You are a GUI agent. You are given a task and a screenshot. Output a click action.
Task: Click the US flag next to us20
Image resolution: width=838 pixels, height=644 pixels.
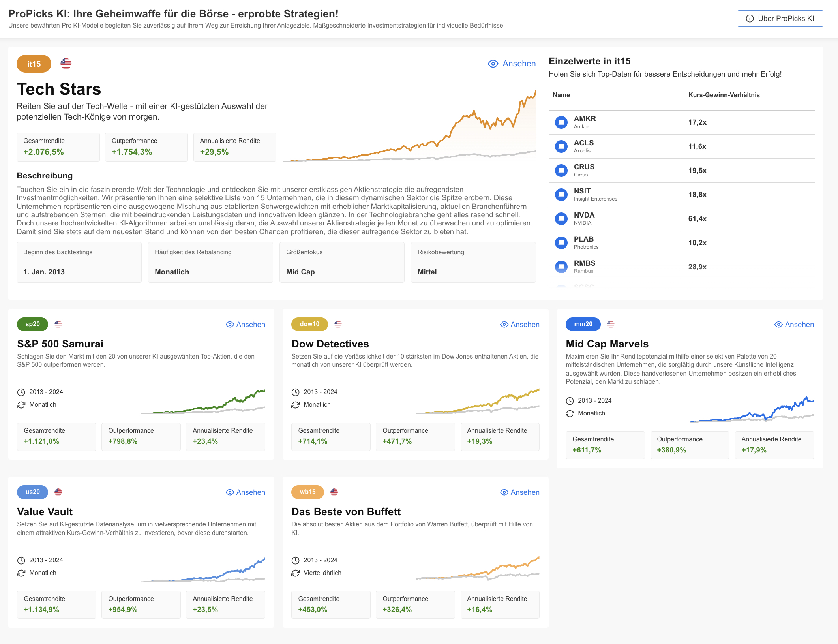pos(58,492)
